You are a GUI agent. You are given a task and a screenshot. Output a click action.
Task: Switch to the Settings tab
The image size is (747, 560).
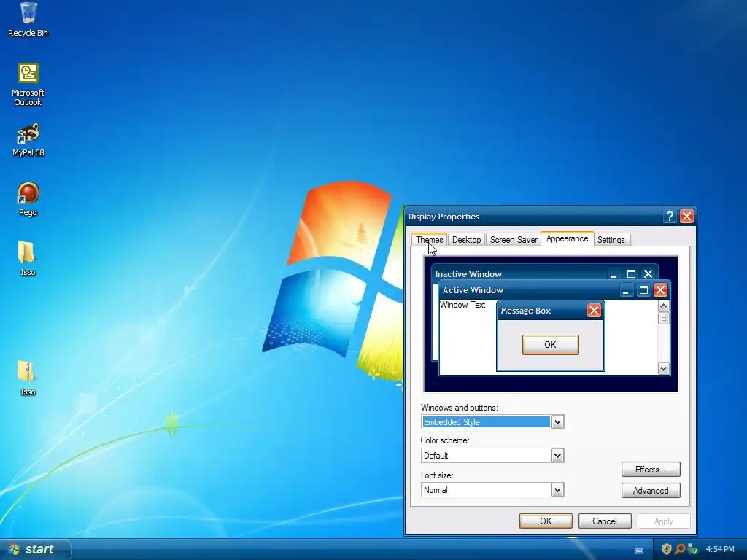pos(611,239)
